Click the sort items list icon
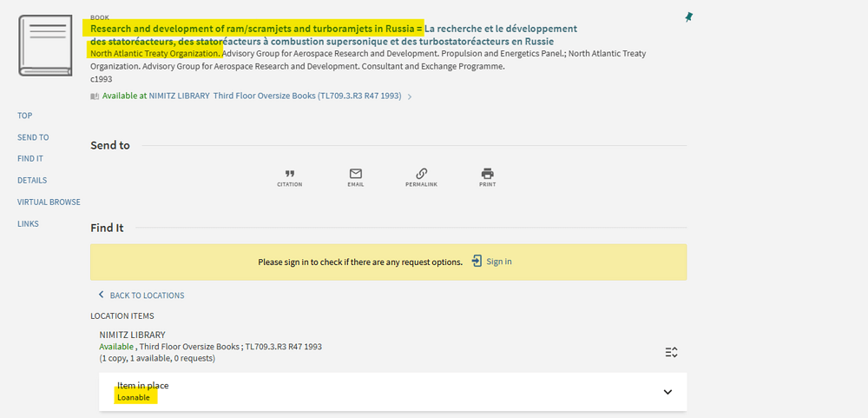868x418 pixels. point(671,352)
